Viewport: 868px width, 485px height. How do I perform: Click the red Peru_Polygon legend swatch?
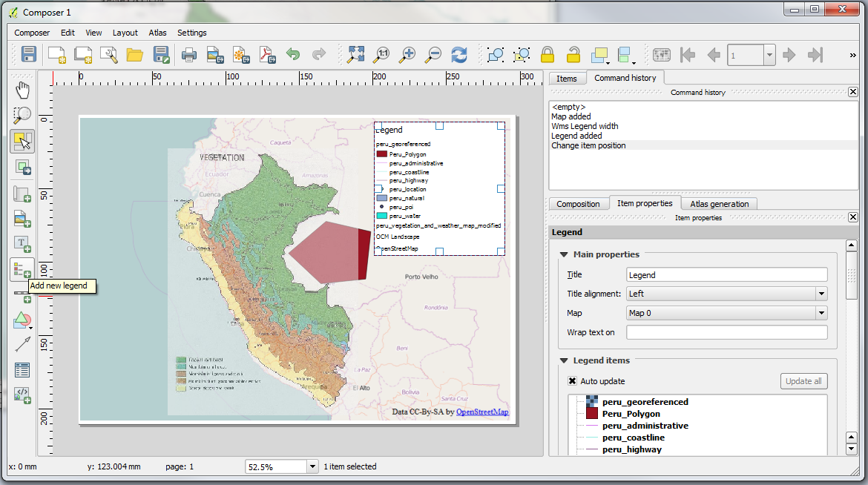382,154
